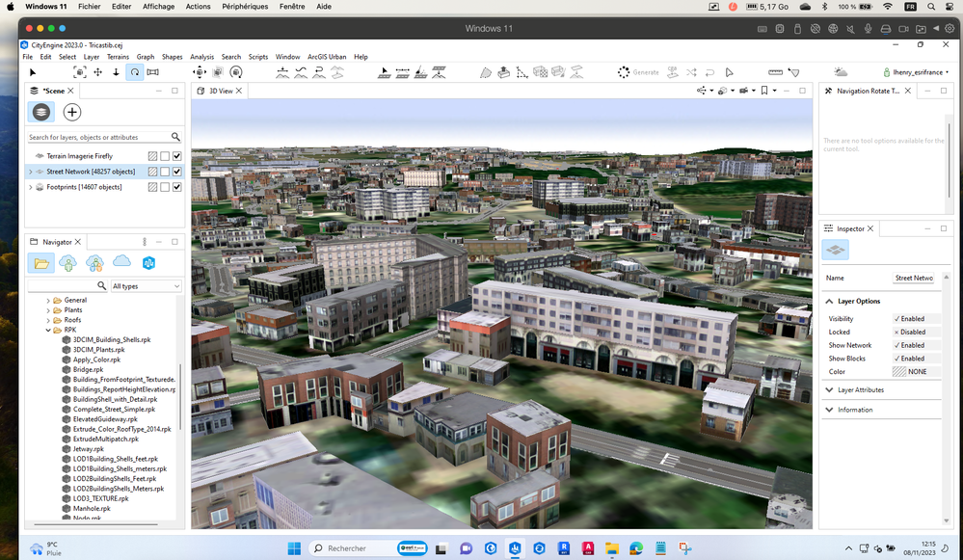Click the bookmark icon in 3D View

coord(763,91)
